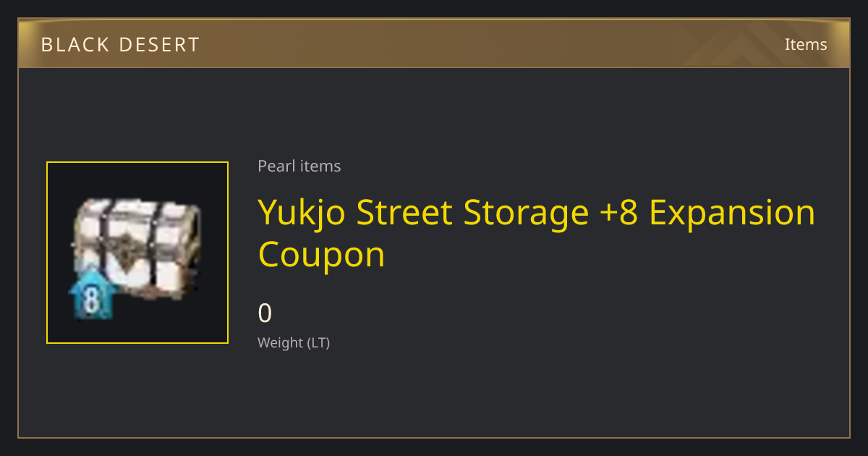The height and width of the screenshot is (456, 868).
Task: Click the Weight (LT) label
Action: 294,343
